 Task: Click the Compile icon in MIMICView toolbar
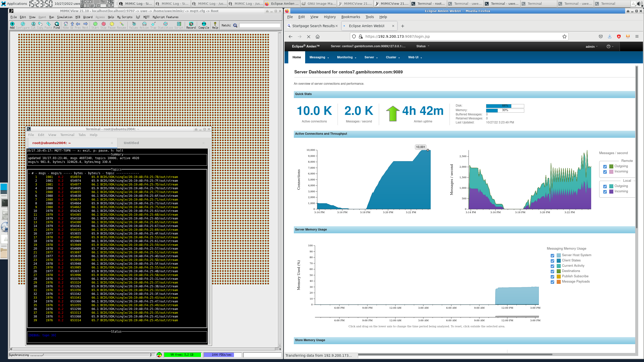click(x=204, y=25)
